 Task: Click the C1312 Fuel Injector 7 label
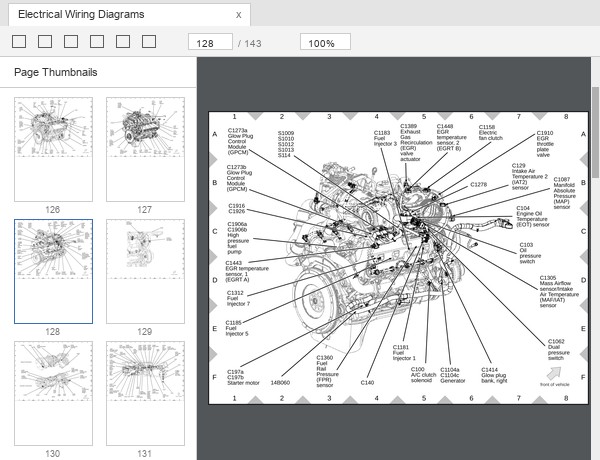click(238, 298)
